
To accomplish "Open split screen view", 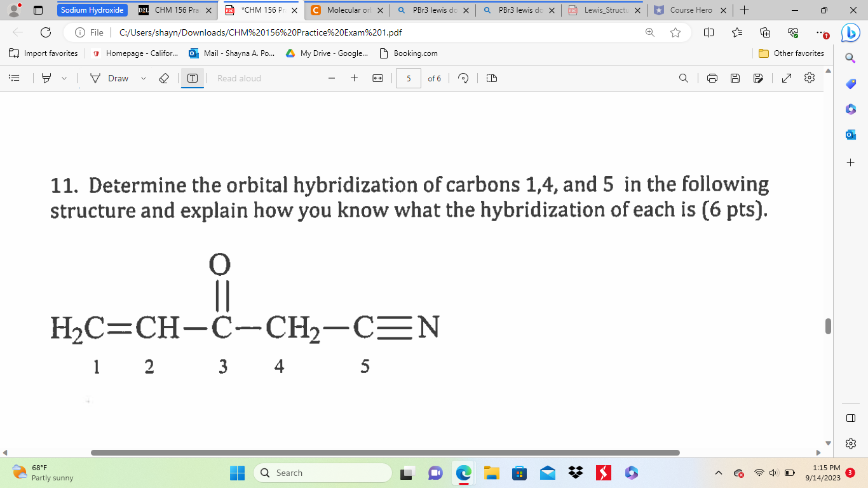I will [x=709, y=32].
